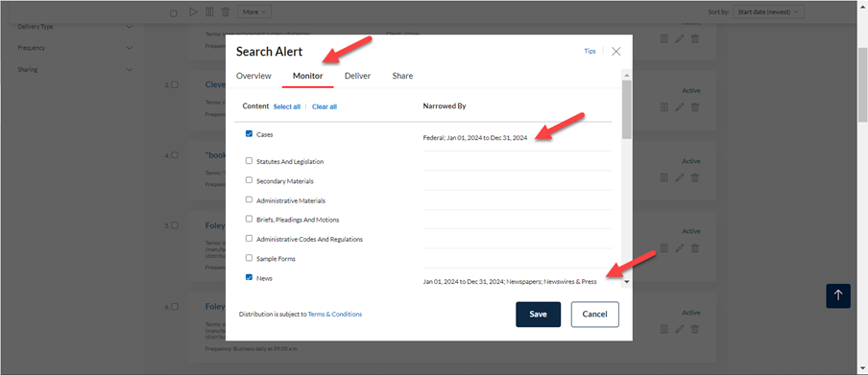Pause alert number 4
Image resolution: width=868 pixels, height=375 pixels.
(x=664, y=177)
